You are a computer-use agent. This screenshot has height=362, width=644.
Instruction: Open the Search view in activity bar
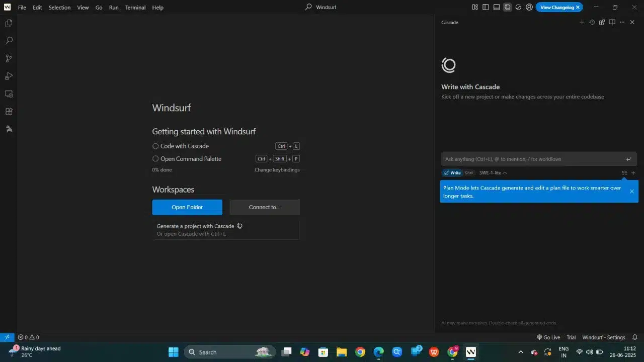point(9,41)
